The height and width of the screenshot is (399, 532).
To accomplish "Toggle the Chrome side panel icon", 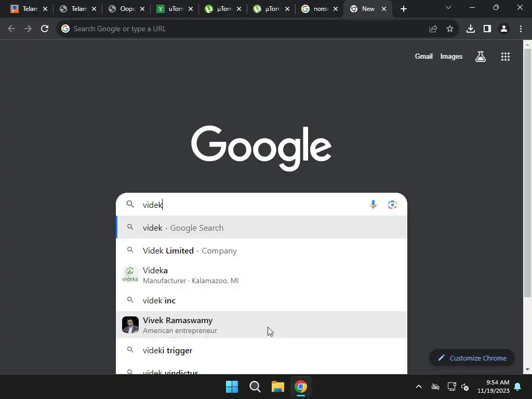I will click(487, 29).
